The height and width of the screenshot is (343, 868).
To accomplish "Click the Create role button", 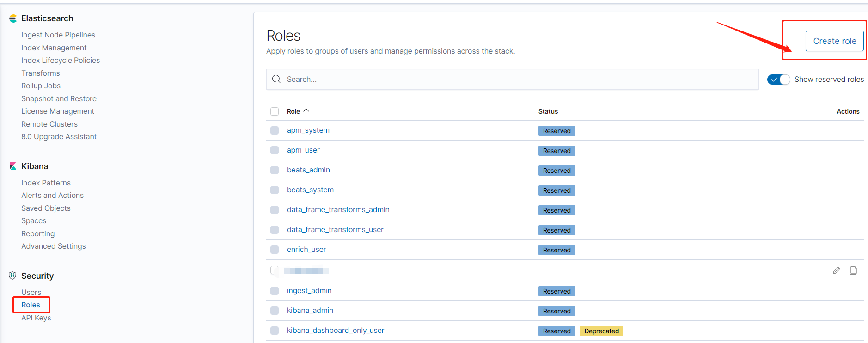I will coord(835,41).
